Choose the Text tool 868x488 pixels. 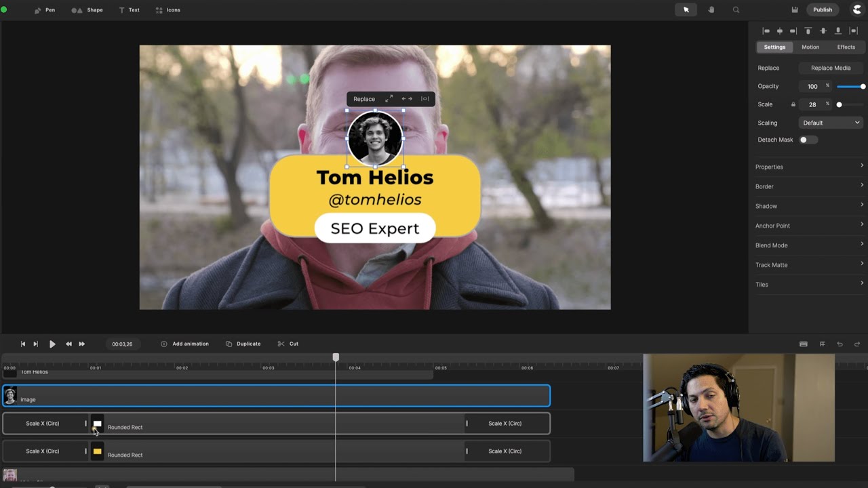pyautogui.click(x=129, y=10)
